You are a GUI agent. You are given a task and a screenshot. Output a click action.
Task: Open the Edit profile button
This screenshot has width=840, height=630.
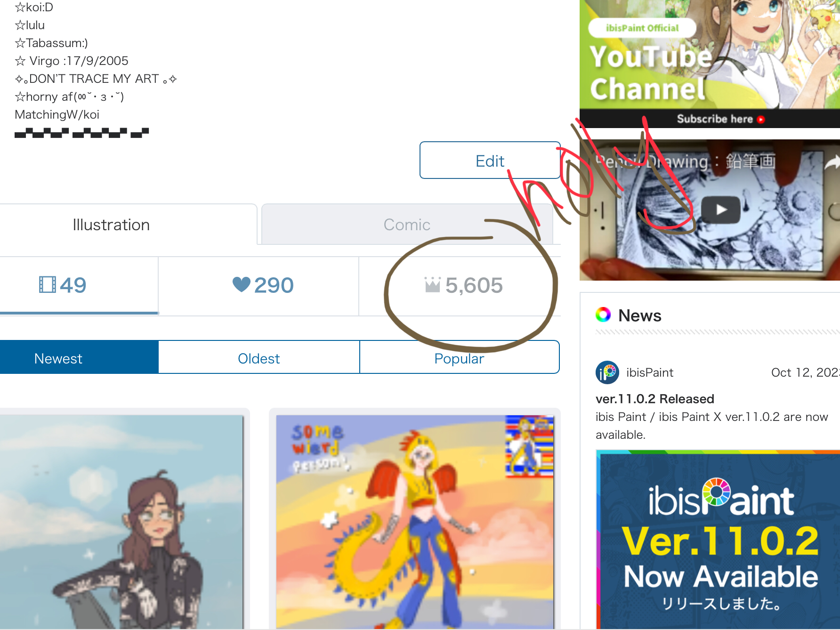[490, 160]
